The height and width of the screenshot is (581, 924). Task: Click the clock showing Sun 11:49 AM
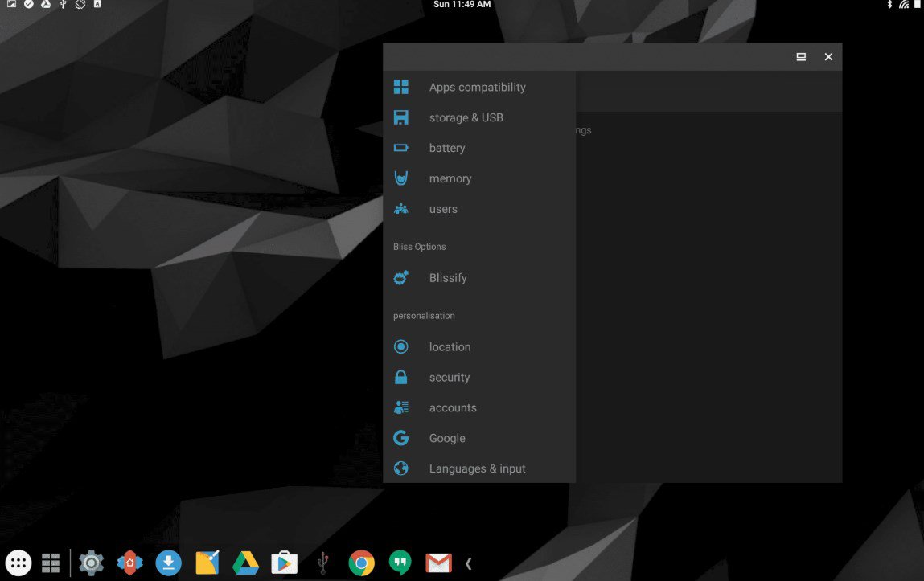pos(462,5)
